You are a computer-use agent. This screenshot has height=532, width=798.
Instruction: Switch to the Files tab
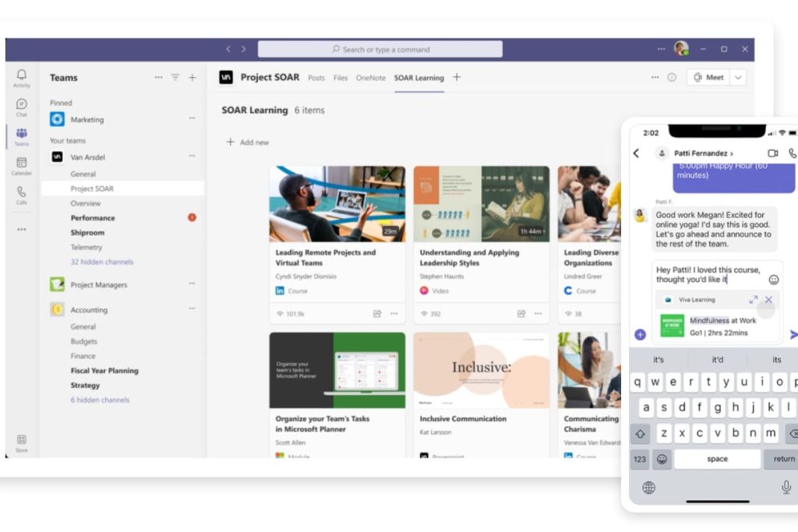coord(341,78)
